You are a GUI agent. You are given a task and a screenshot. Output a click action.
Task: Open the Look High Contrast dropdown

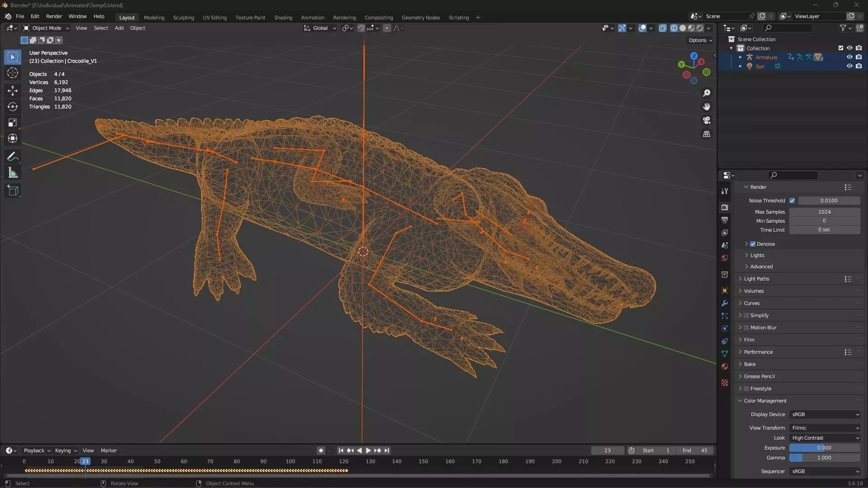point(825,438)
